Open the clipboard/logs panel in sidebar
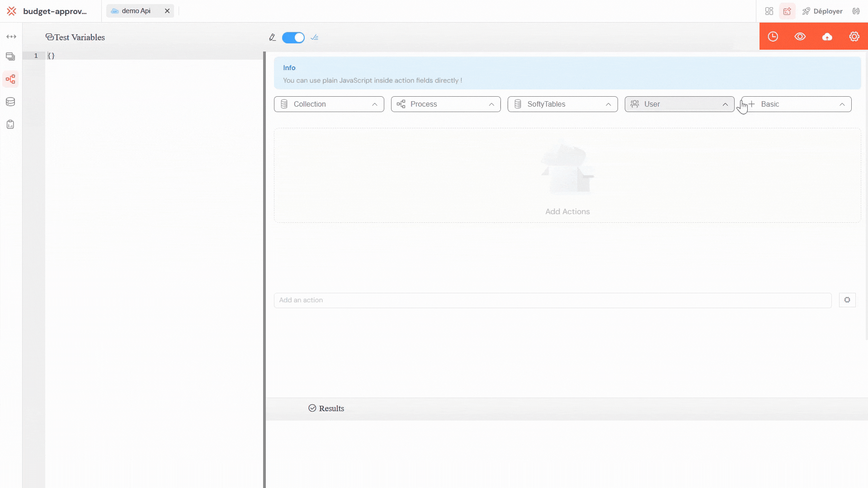This screenshot has width=868, height=488. (10, 124)
